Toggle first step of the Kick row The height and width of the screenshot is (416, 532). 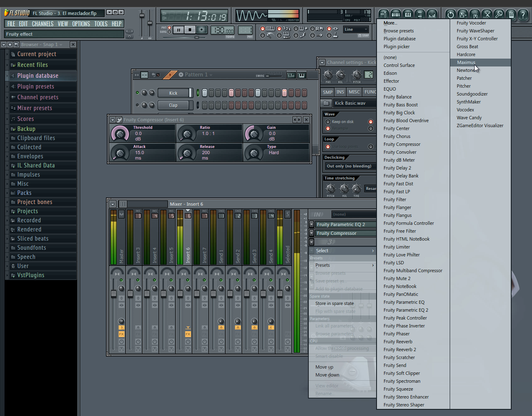pos(204,93)
